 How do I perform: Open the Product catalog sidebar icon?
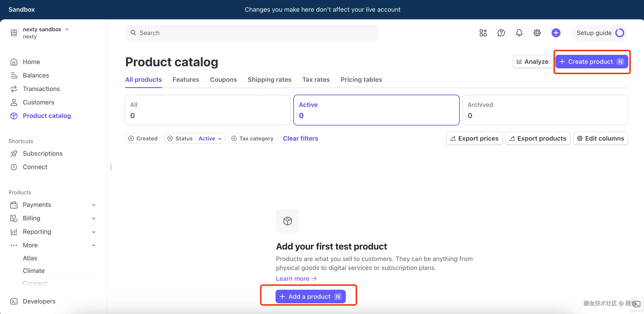click(14, 116)
